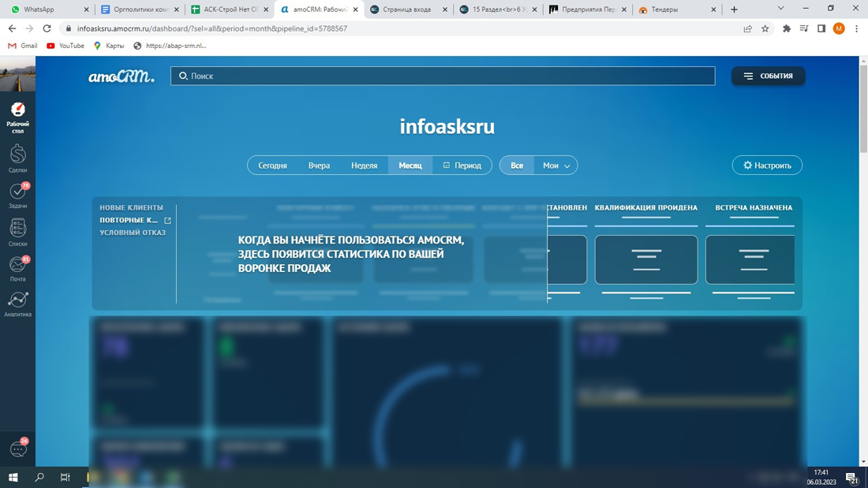Open the abap-srm.nl bookmark
Viewport: 868px width, 488px height.
pos(170,46)
